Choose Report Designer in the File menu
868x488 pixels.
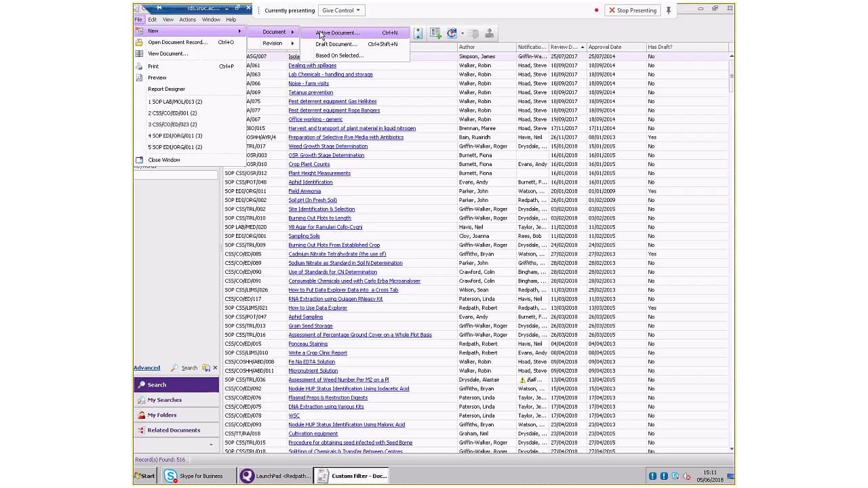coord(189,89)
